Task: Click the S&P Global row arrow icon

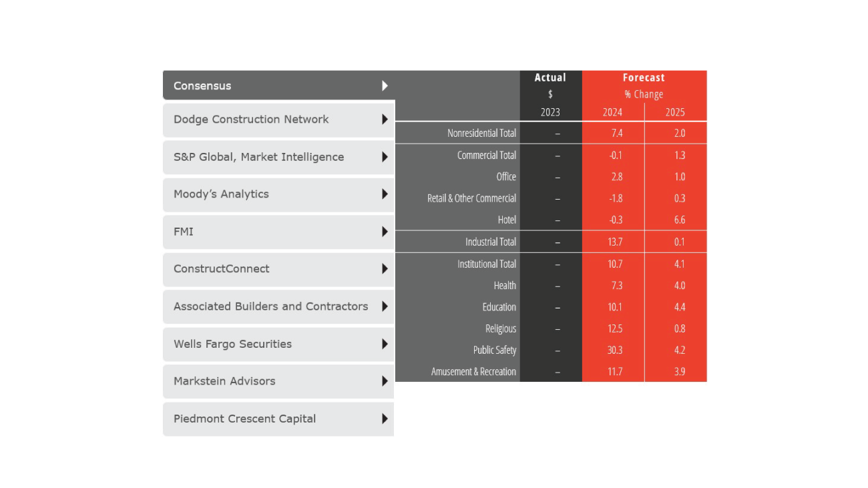Action: 385,157
